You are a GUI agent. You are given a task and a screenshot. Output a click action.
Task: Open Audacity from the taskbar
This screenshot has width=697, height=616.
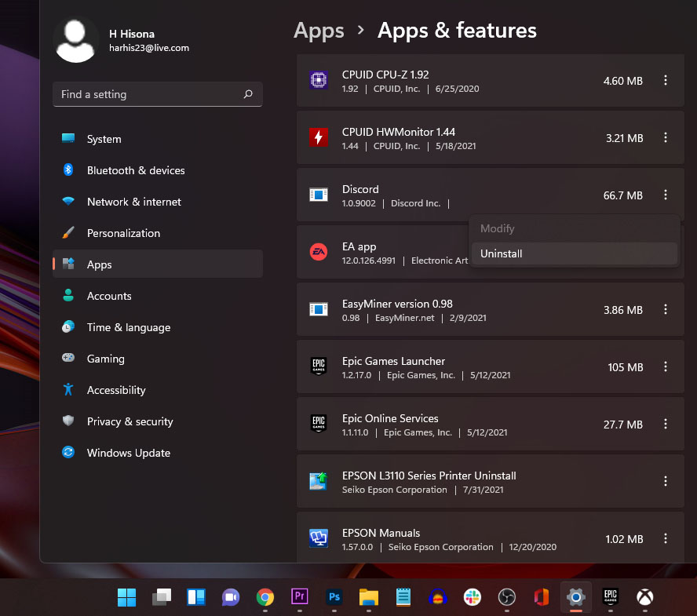coord(438,597)
